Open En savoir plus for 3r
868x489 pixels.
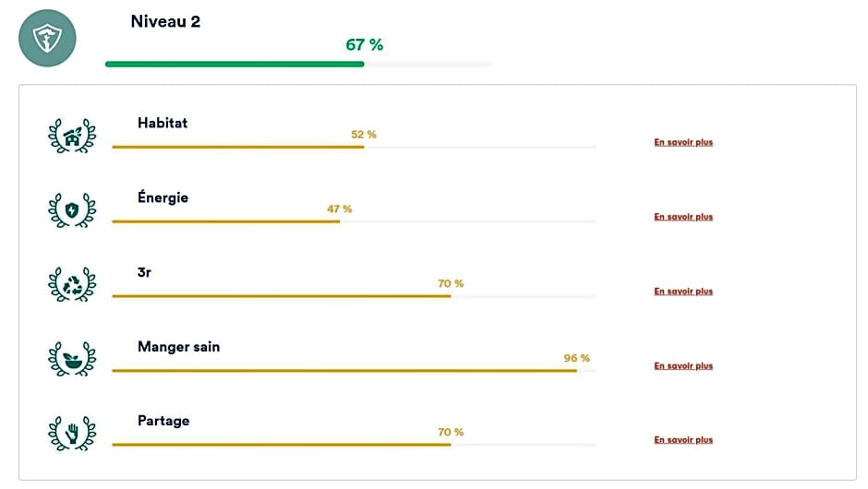(x=683, y=292)
